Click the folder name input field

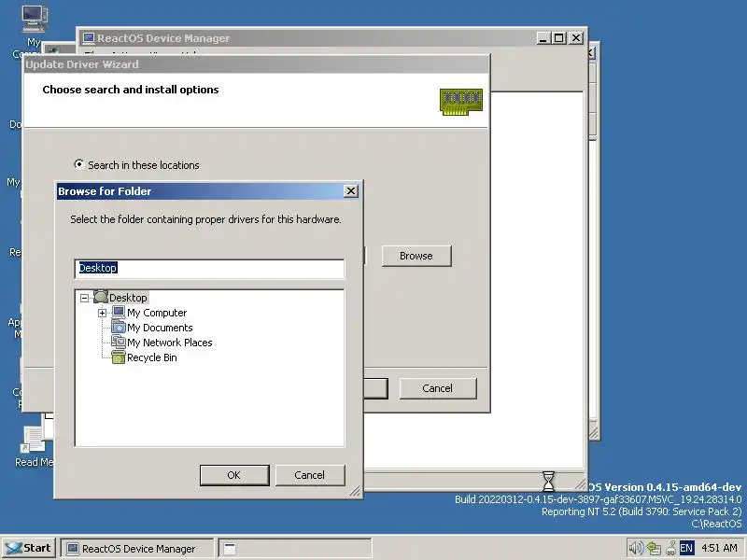point(209,269)
